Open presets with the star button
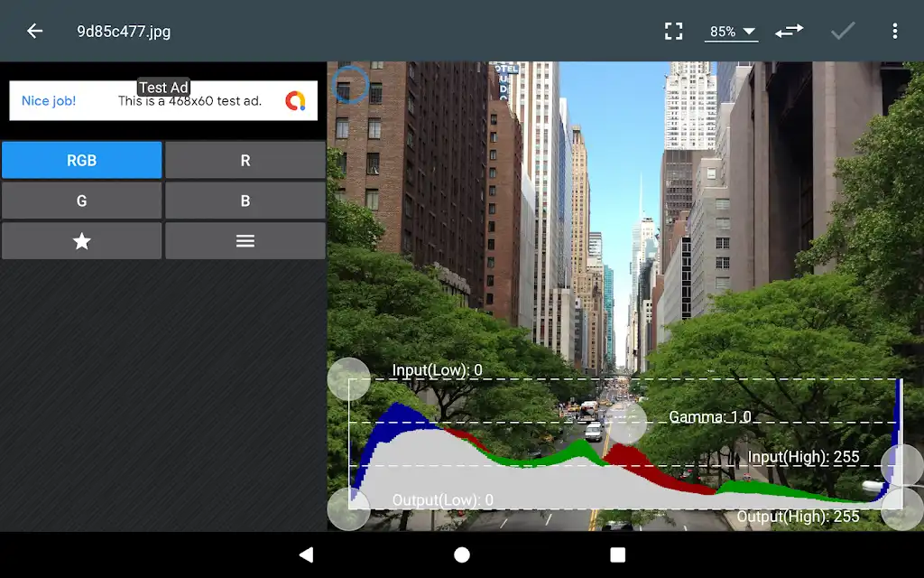 pyautogui.click(x=81, y=240)
